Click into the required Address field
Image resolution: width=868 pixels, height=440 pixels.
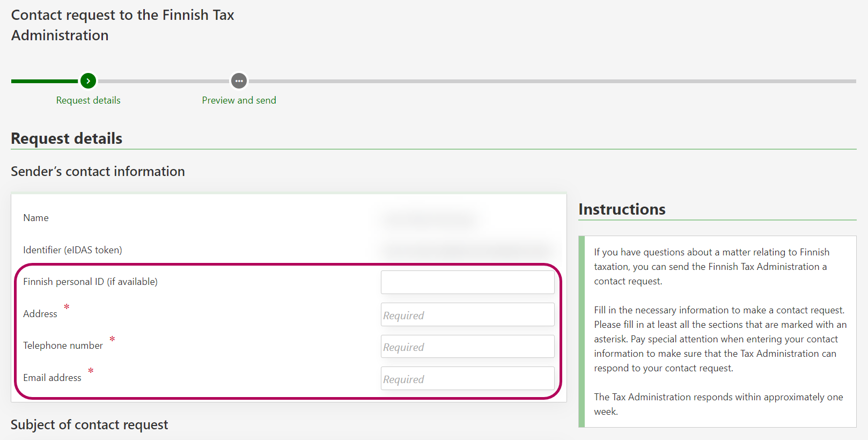tap(467, 315)
